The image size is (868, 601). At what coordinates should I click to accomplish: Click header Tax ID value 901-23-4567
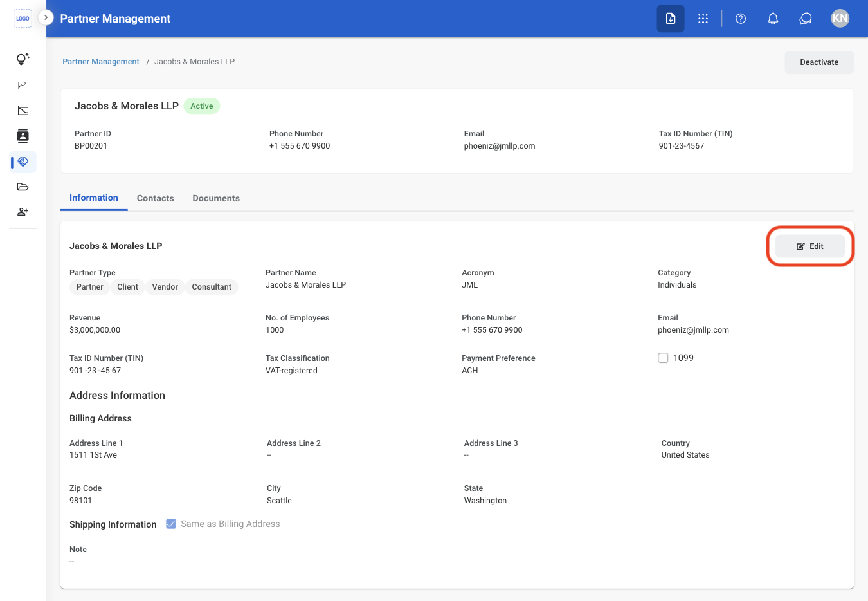click(682, 146)
